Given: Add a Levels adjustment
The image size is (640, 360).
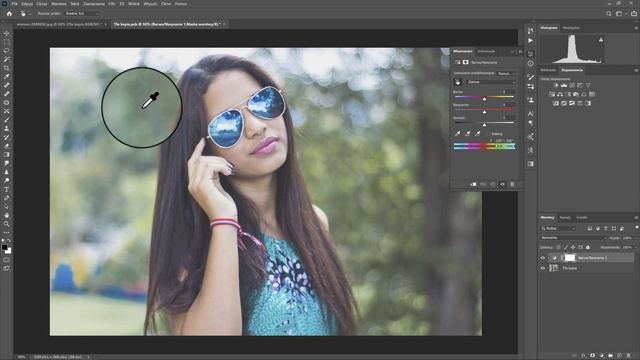Looking at the screenshot, I should (564, 85).
